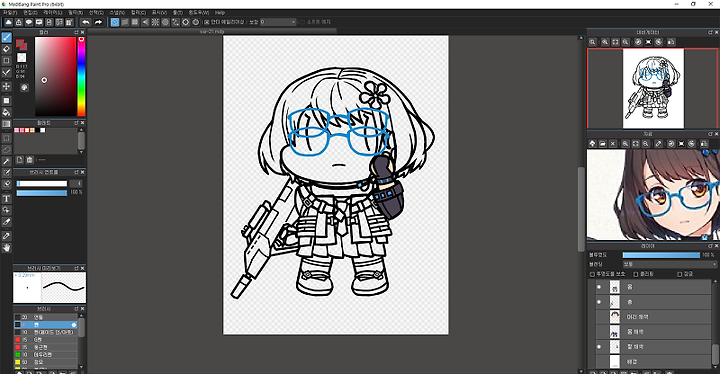Enable the circle snap icon
The height and width of the screenshot is (374, 720).
[x=165, y=22]
